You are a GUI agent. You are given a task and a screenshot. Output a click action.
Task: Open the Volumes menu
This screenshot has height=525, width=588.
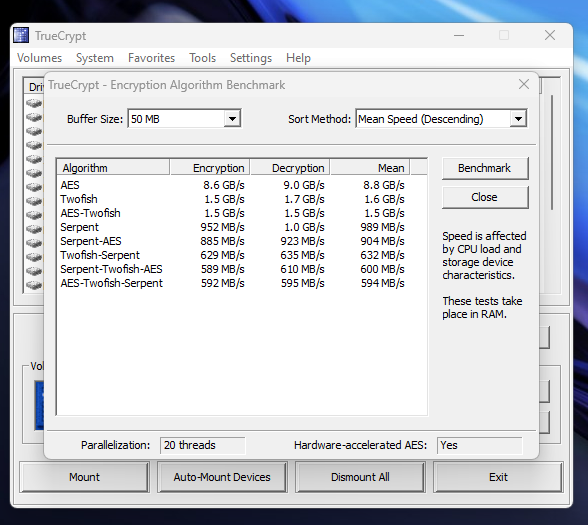pyautogui.click(x=39, y=58)
